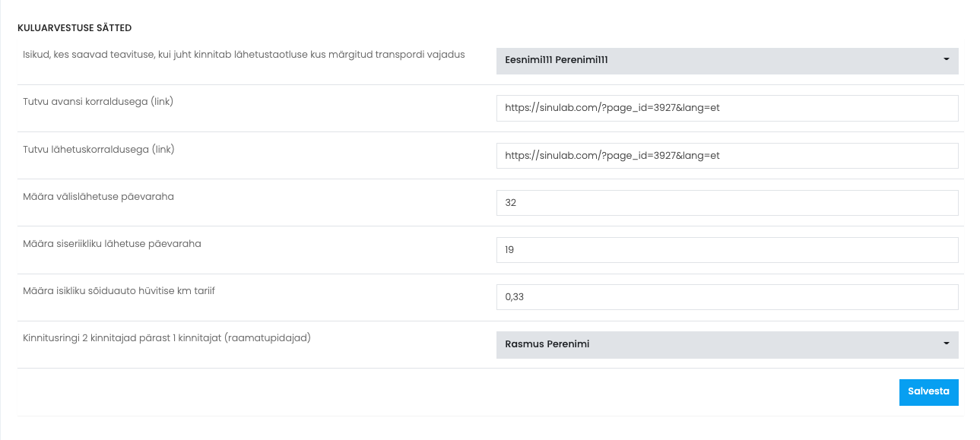Click the caret arrow of Rasmus Perenimi dropdown
The image size is (980, 440).
pyautogui.click(x=947, y=343)
